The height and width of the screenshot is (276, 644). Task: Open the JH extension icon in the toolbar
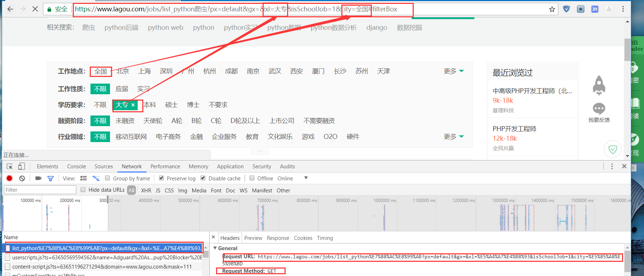click(x=595, y=9)
